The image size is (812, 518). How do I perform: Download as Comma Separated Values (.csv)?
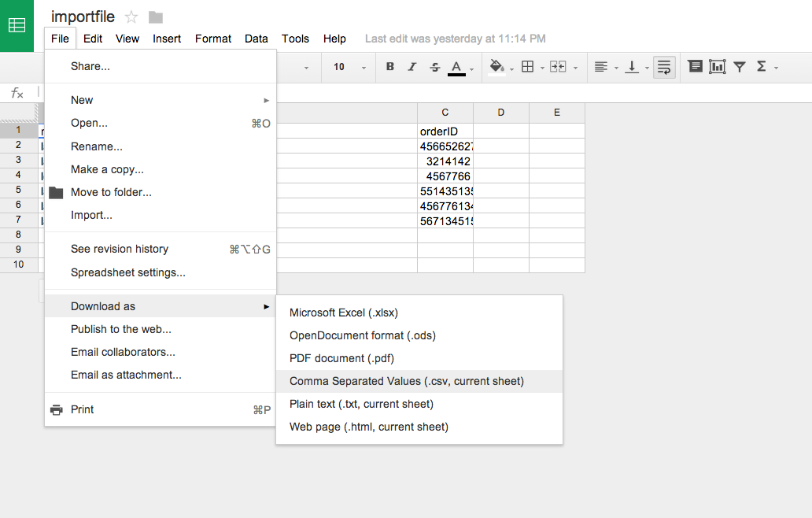tap(419, 381)
